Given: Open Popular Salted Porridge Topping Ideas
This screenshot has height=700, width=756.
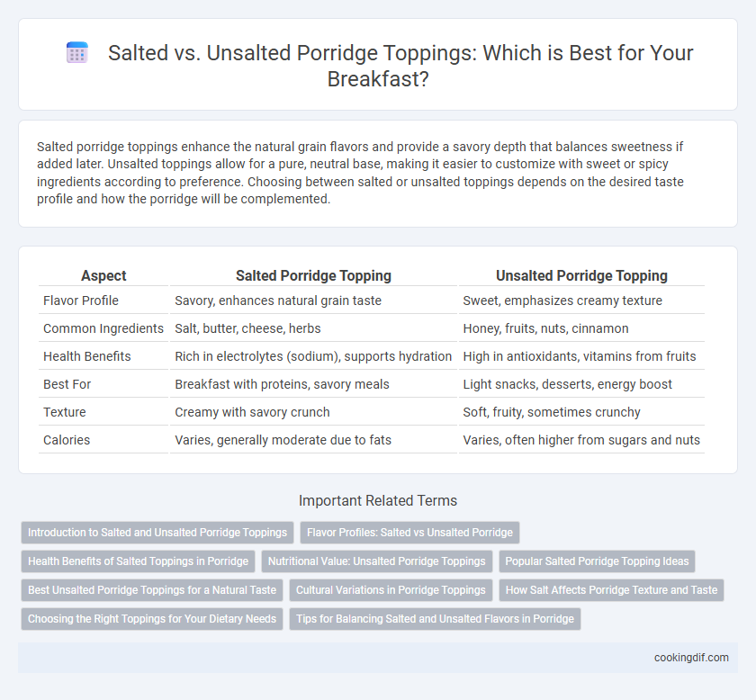Looking at the screenshot, I should (x=597, y=561).
